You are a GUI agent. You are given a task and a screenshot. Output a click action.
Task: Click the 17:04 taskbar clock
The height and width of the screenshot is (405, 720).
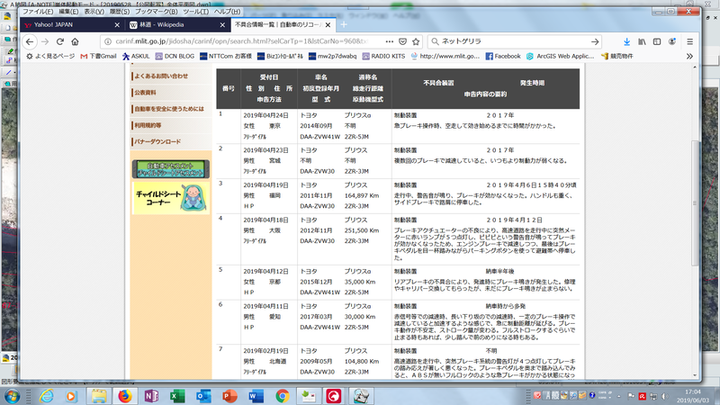tap(693, 392)
